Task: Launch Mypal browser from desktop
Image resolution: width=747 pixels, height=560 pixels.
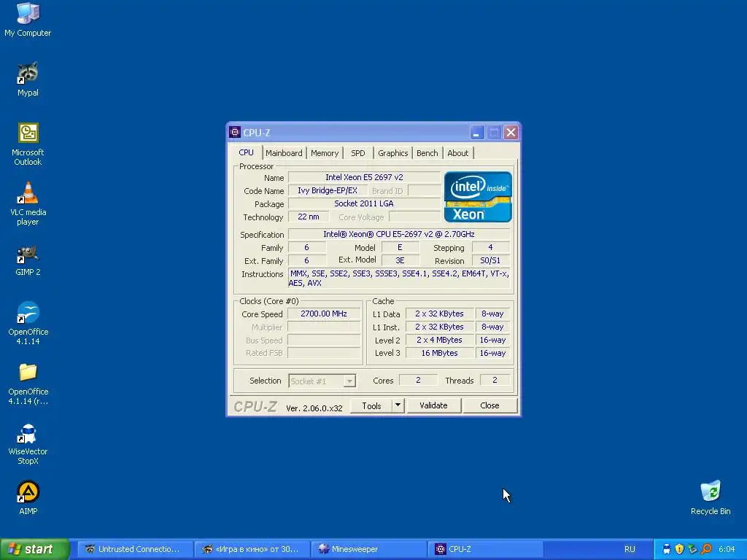Action: 28,79
